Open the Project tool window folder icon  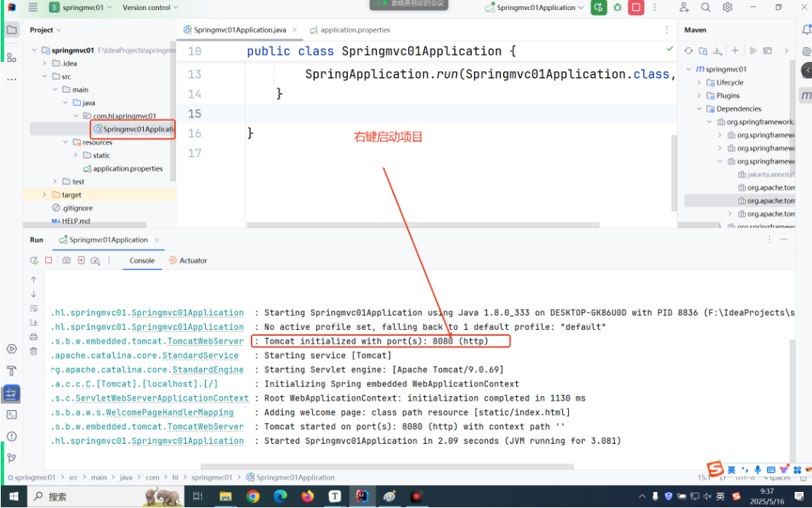pos(11,30)
